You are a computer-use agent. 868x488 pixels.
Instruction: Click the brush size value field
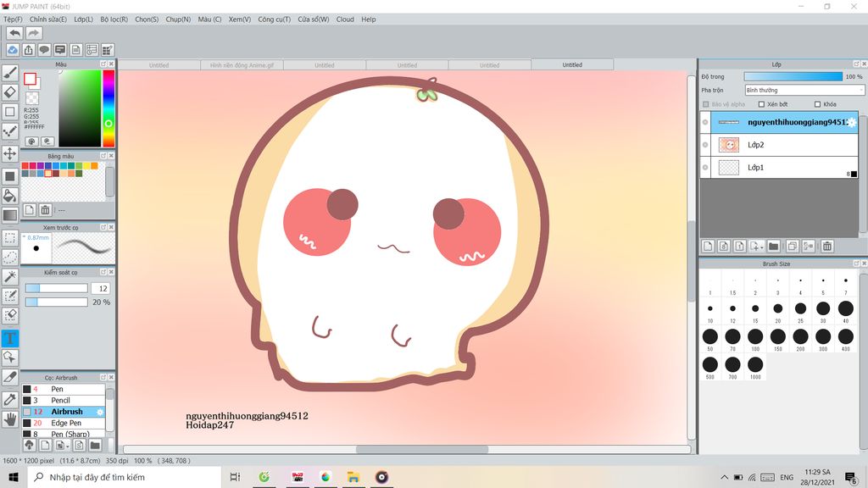click(x=101, y=288)
